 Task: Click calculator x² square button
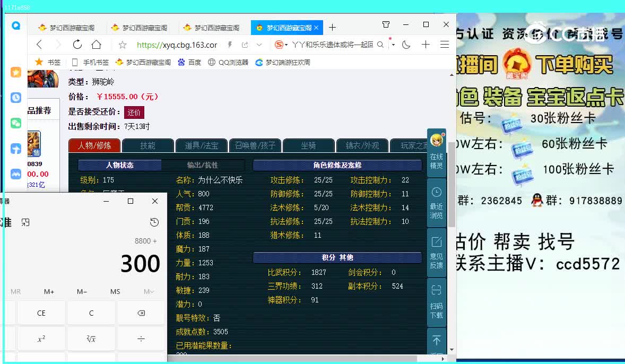(41, 339)
